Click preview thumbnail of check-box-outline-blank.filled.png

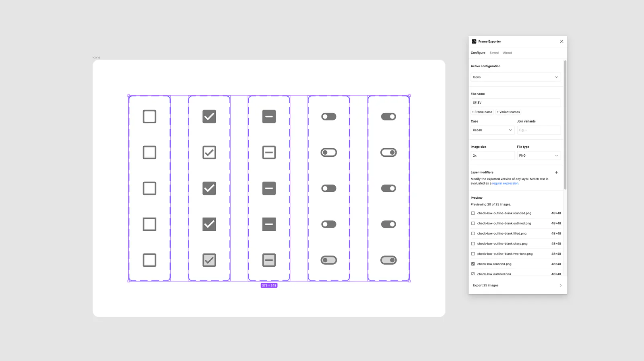(473, 233)
